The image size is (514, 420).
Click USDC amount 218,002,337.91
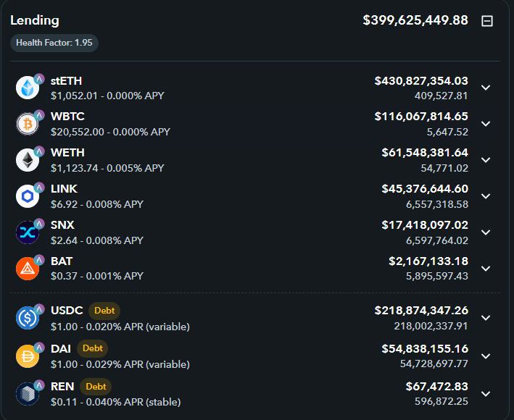(x=431, y=327)
